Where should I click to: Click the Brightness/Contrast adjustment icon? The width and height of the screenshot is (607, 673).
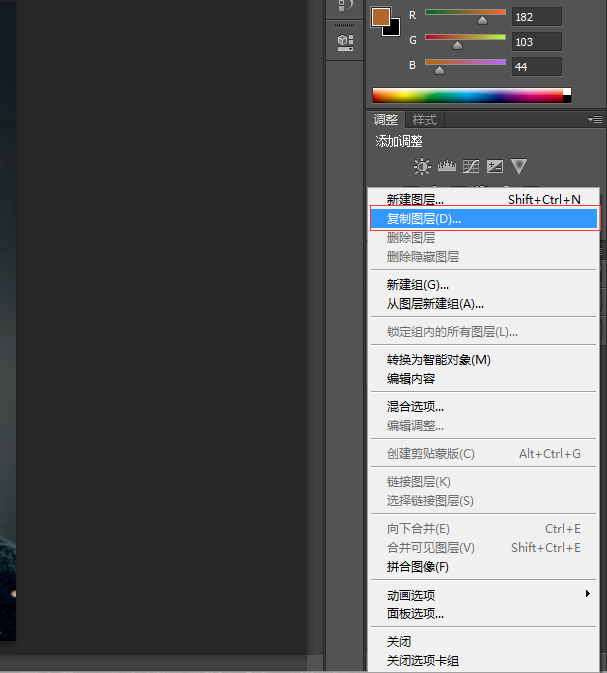[422, 166]
